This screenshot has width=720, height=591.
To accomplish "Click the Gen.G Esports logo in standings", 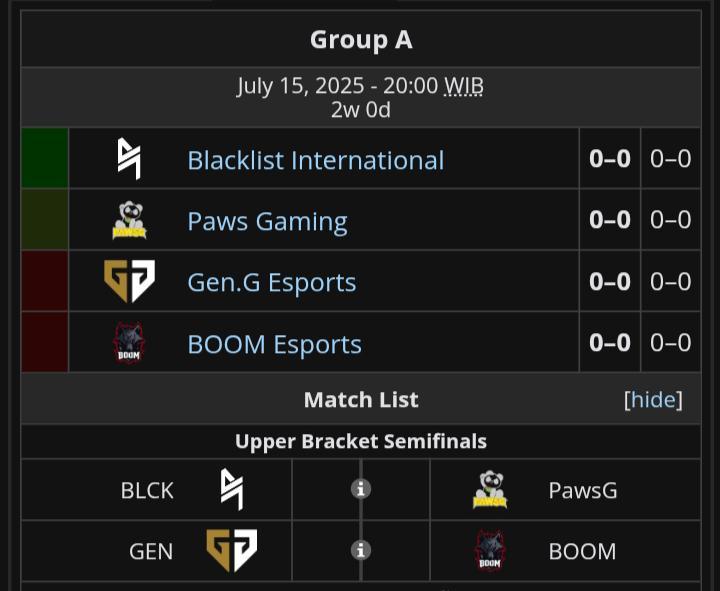I will (x=129, y=281).
